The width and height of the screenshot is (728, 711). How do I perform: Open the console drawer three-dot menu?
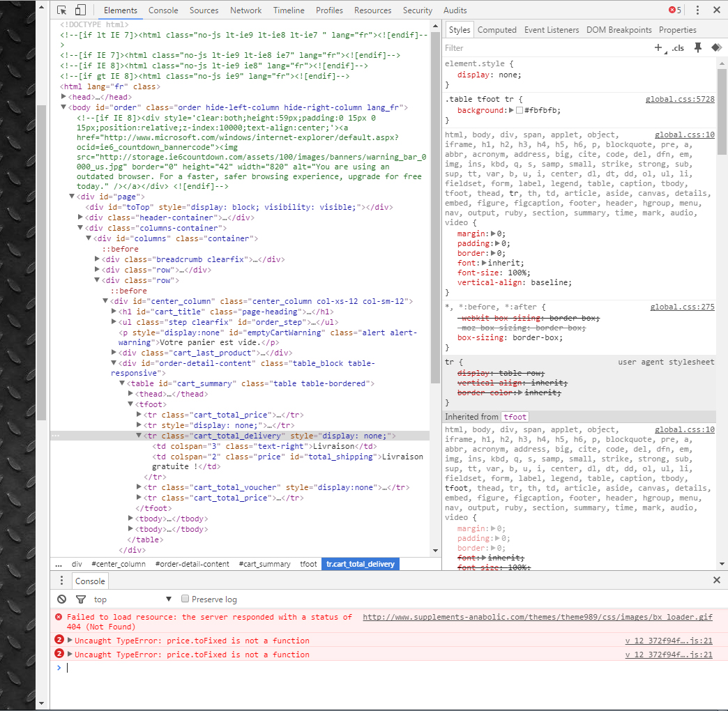pyautogui.click(x=62, y=581)
